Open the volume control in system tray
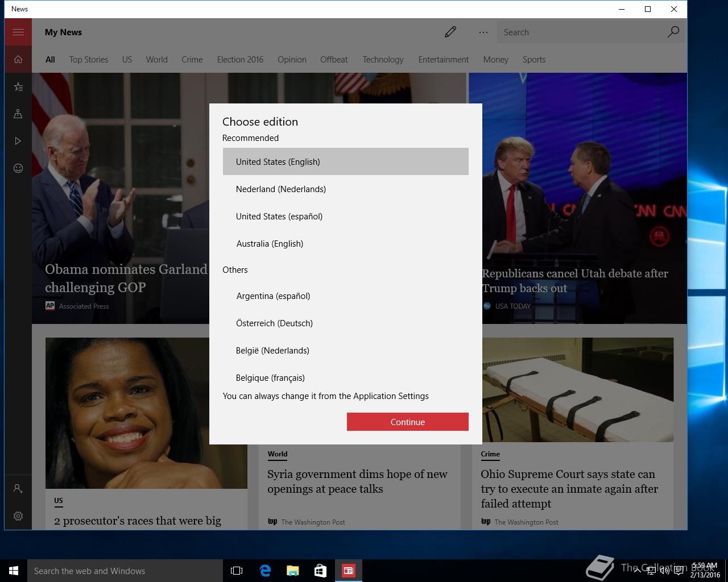 click(x=664, y=571)
